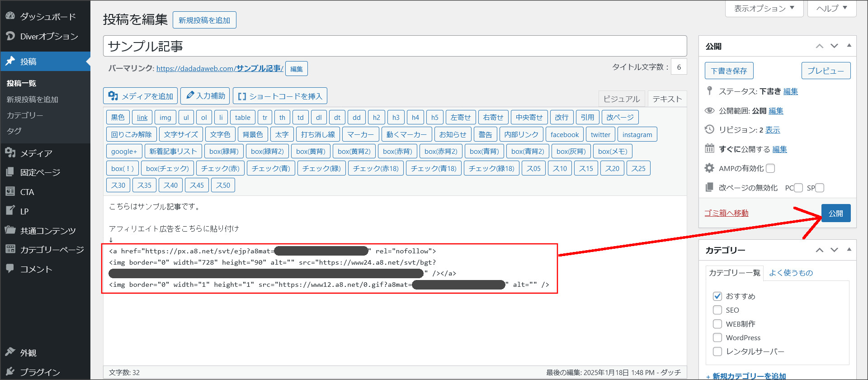The width and height of the screenshot is (868, 380).
Task: Open メディア via its sidebar icon
Action: coord(10,152)
